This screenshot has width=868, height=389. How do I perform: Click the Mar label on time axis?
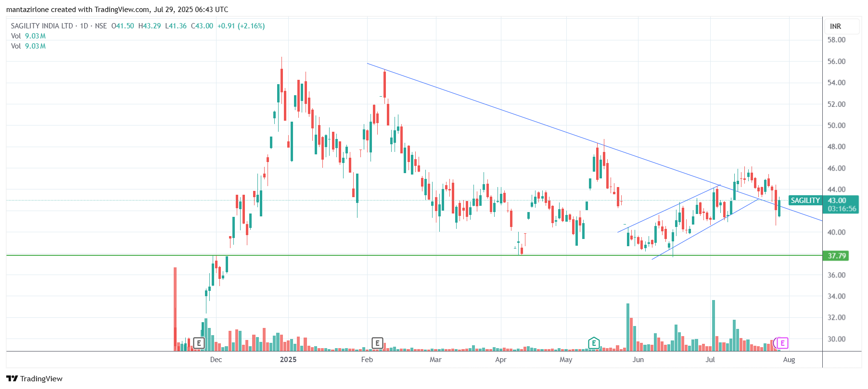click(435, 360)
